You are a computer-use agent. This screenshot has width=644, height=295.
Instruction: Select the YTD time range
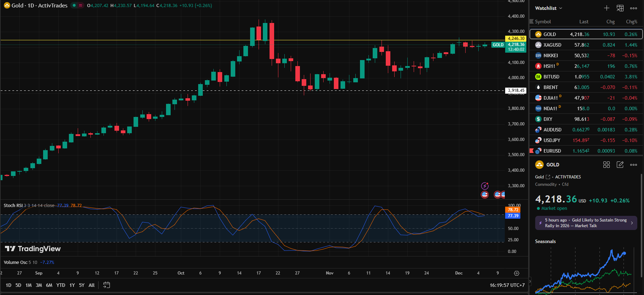[x=61, y=285]
